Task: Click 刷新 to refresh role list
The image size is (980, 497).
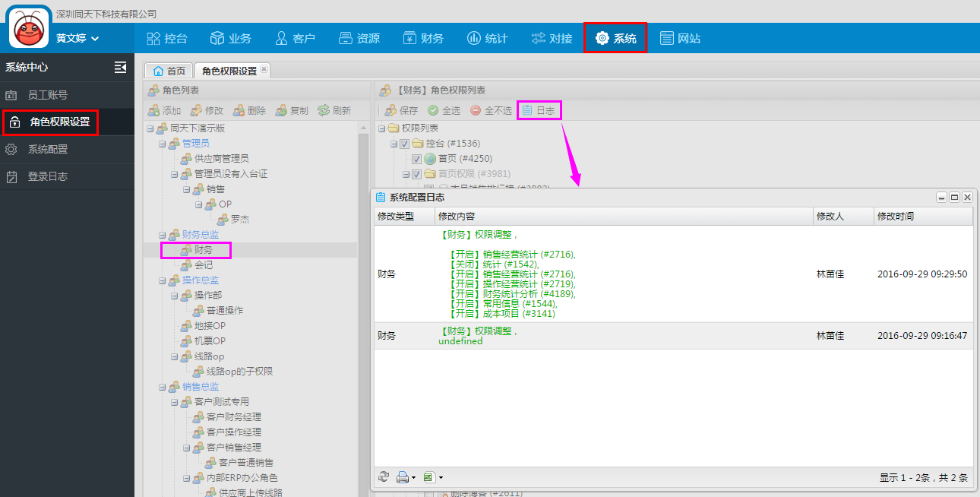Action: 334,110
